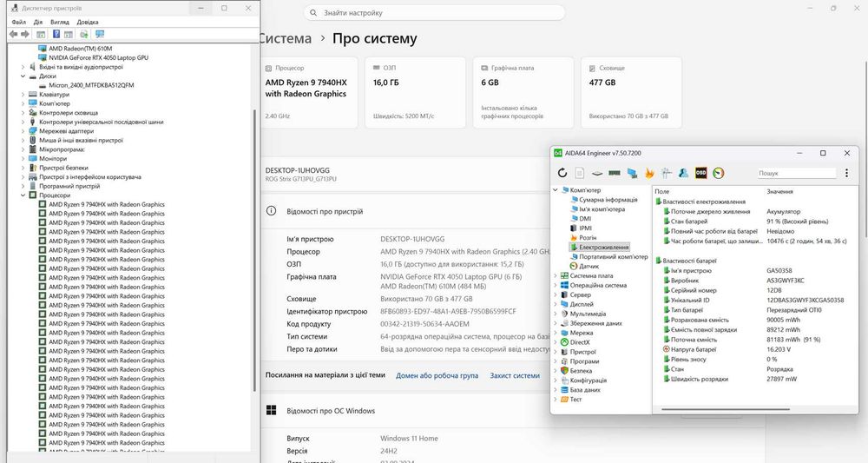Click the Рівень зносу row in AIDA64
This screenshot has height=463, width=868.
(756, 360)
